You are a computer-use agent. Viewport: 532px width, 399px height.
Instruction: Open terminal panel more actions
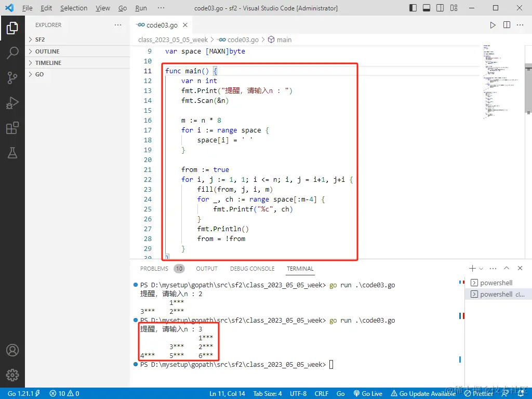coord(493,269)
